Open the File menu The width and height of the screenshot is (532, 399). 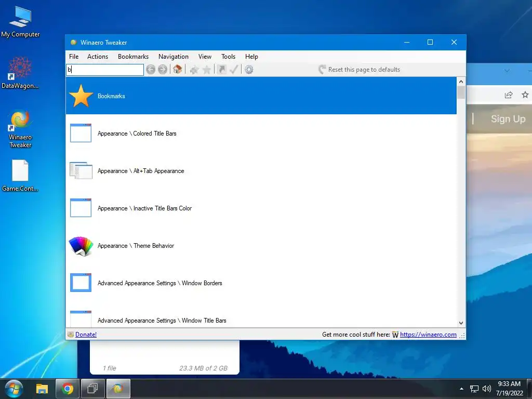pos(74,57)
